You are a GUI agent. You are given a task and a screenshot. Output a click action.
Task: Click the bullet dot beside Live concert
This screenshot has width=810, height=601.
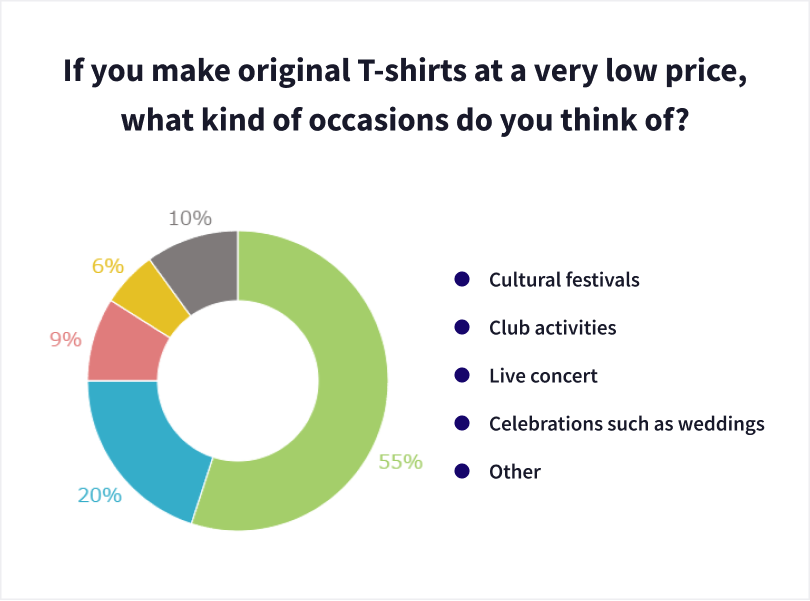pyautogui.click(x=461, y=376)
